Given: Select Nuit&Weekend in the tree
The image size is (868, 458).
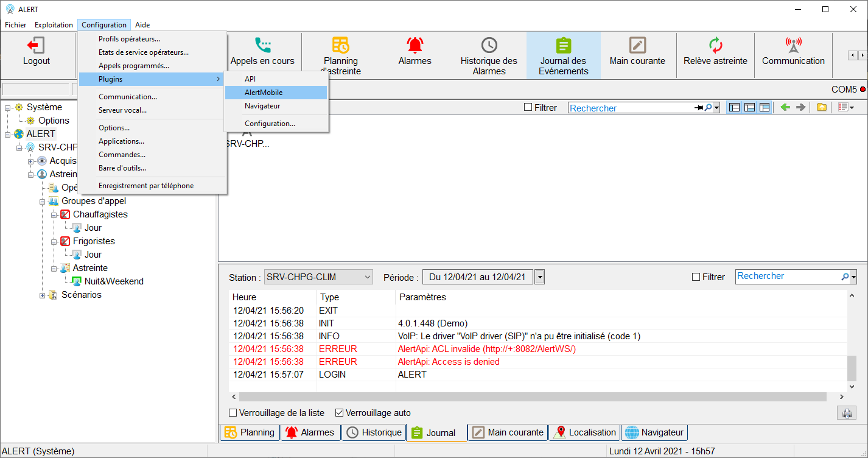Looking at the screenshot, I should pyautogui.click(x=114, y=281).
